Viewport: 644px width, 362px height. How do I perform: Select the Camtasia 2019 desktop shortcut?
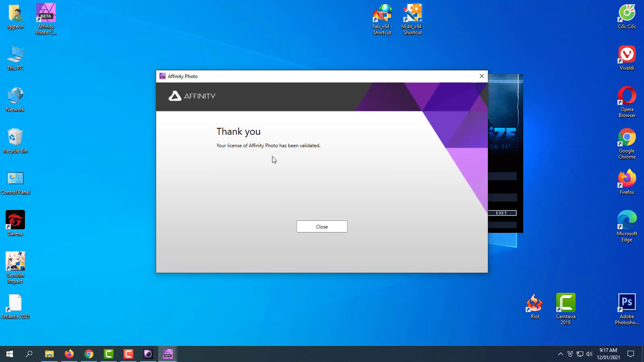(x=566, y=309)
